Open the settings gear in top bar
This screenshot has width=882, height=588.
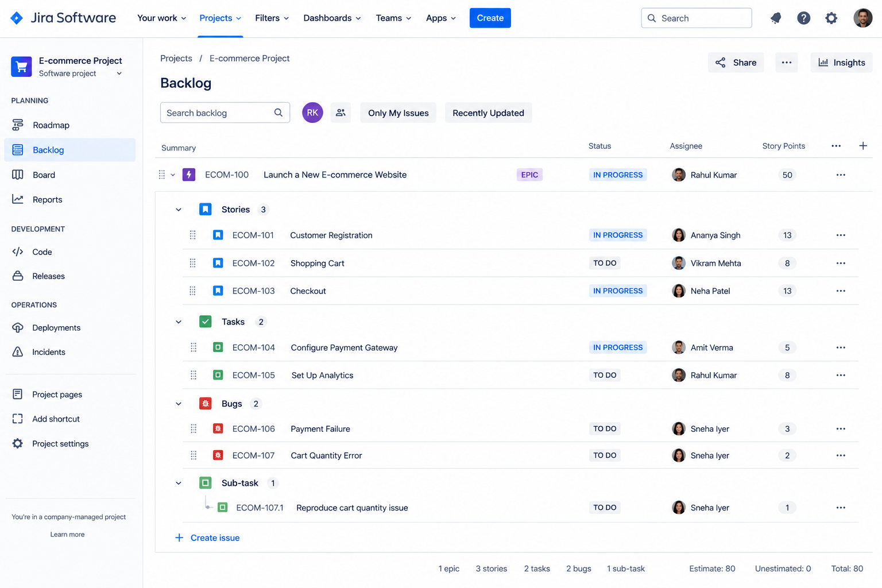click(831, 18)
